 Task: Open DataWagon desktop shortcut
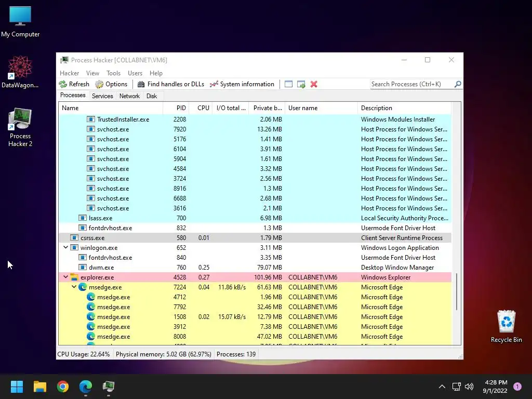[x=20, y=72]
